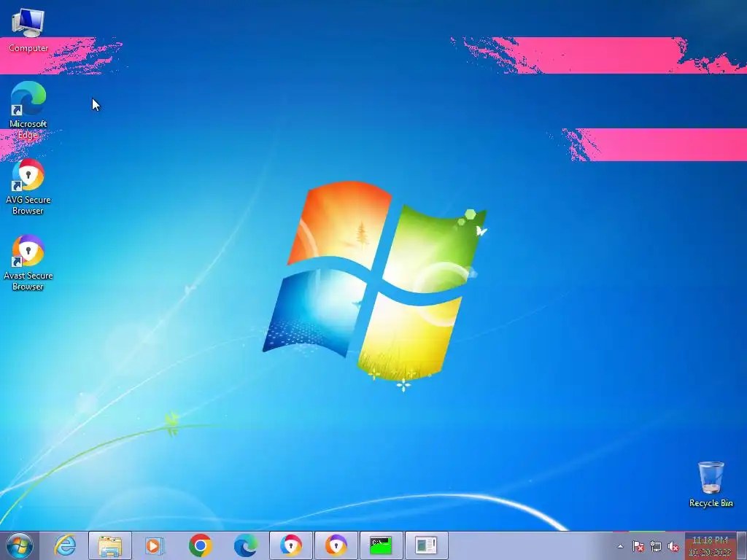This screenshot has height=560, width=747.
Task: Show hidden system tray icons arrow
Action: coord(620,547)
